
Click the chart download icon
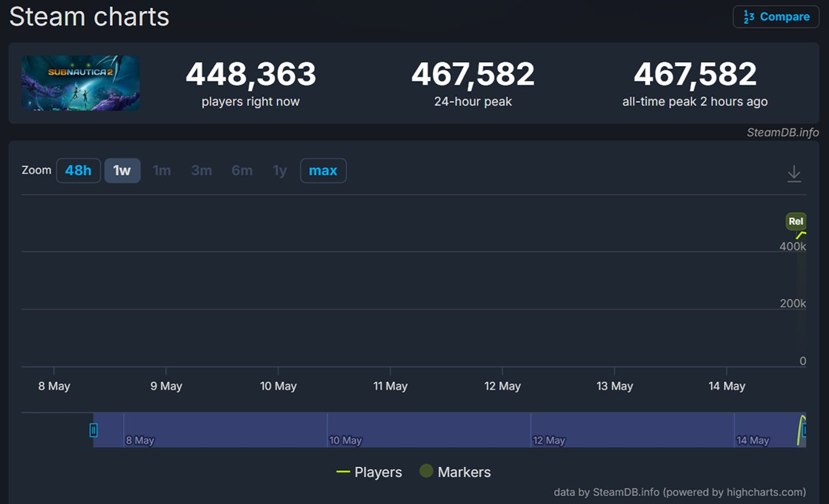(794, 174)
